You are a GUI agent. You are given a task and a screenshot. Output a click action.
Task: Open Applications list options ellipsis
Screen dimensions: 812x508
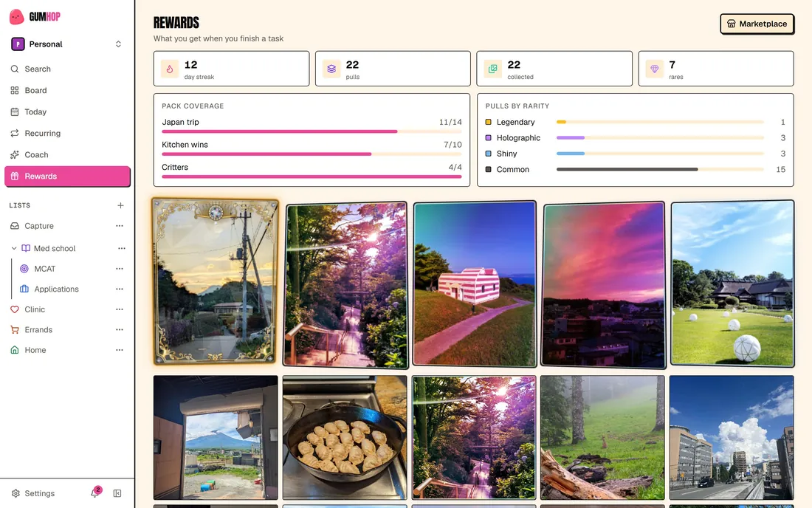[x=120, y=289]
